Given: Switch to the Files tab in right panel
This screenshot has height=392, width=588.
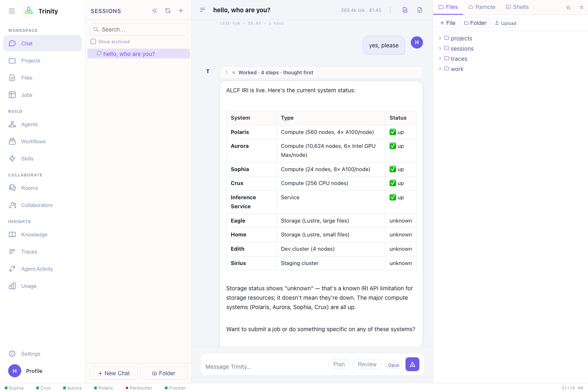Looking at the screenshot, I should [448, 7].
